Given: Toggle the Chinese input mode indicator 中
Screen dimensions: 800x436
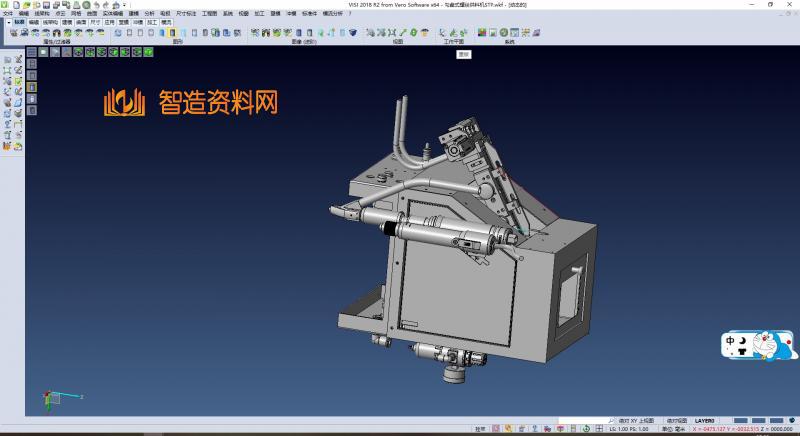Looking at the screenshot, I should click(731, 341).
